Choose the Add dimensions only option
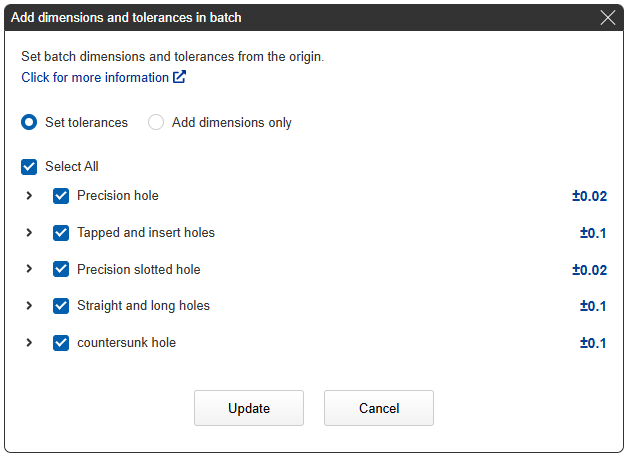628x458 pixels. click(156, 122)
